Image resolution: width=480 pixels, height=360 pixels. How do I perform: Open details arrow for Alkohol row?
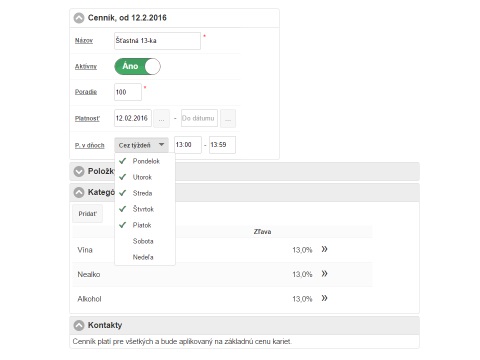[x=324, y=298]
